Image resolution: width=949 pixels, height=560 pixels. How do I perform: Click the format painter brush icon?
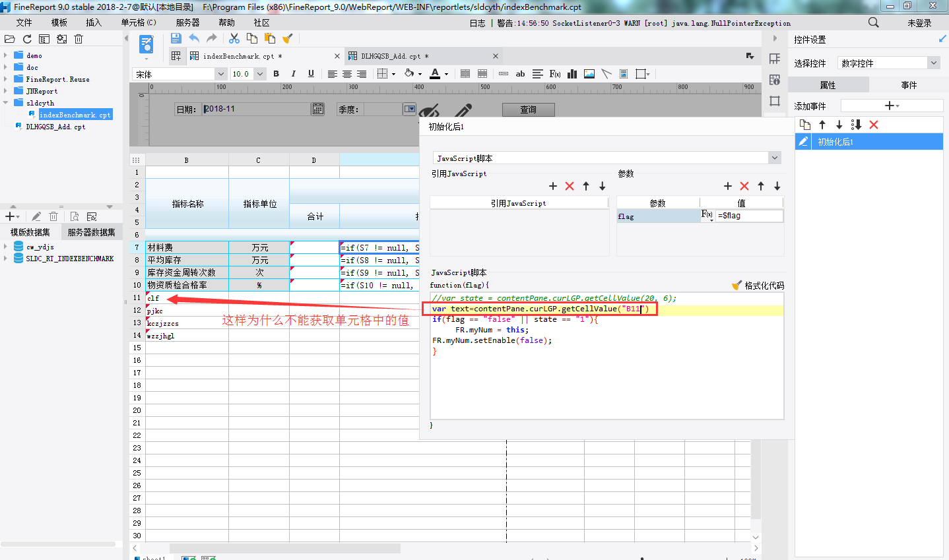[x=287, y=38]
